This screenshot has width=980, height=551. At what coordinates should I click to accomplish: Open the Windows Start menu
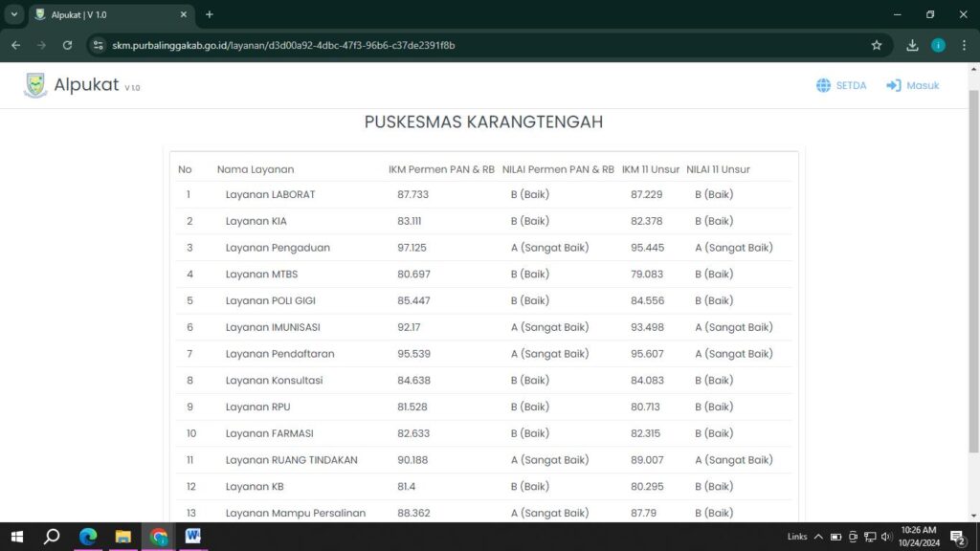(x=17, y=537)
